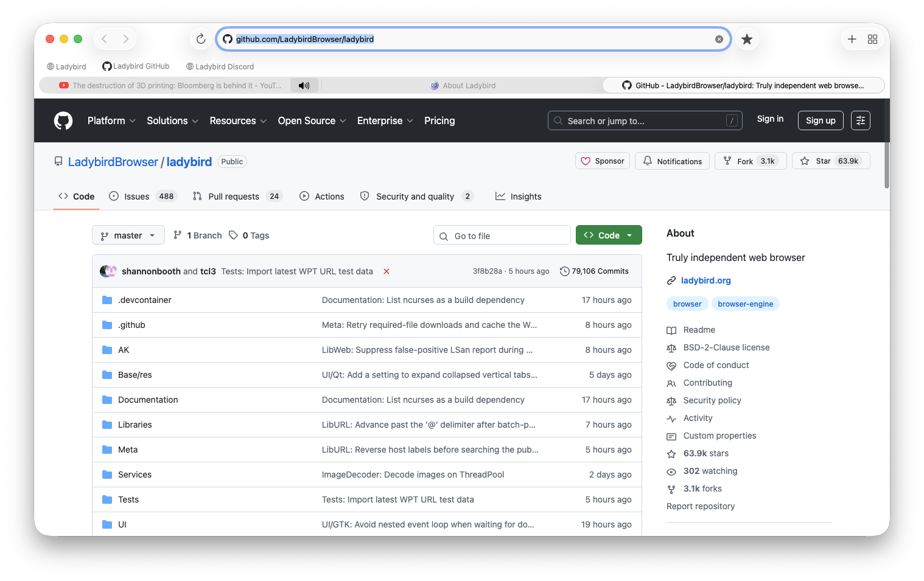Clear the address bar with the X icon
The width and height of the screenshot is (924, 581).
tap(719, 39)
